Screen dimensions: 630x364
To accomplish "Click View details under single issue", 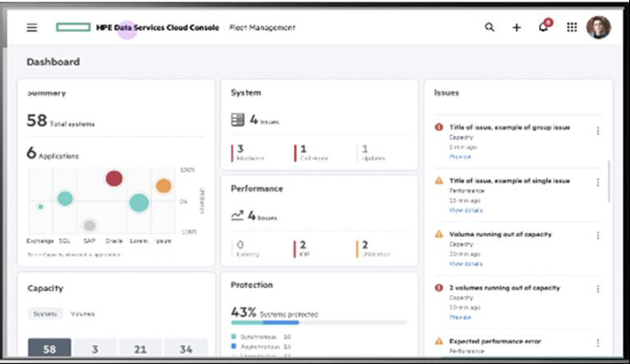I will click(466, 211).
